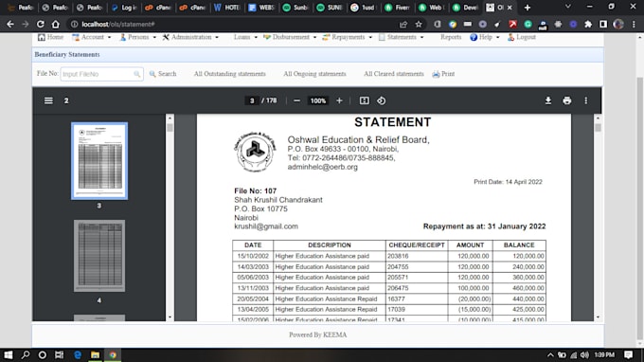Open the browser side panel icon

[x=603, y=25]
